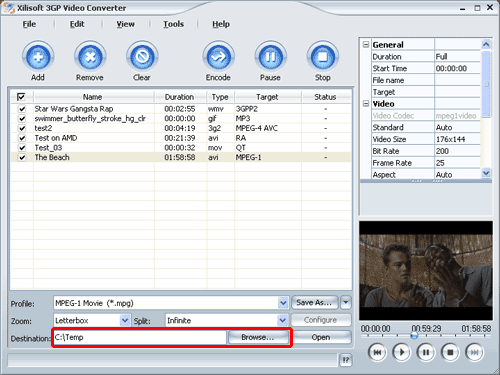Uncheck The Beach file checkbox
500x375 pixels.
(22, 157)
